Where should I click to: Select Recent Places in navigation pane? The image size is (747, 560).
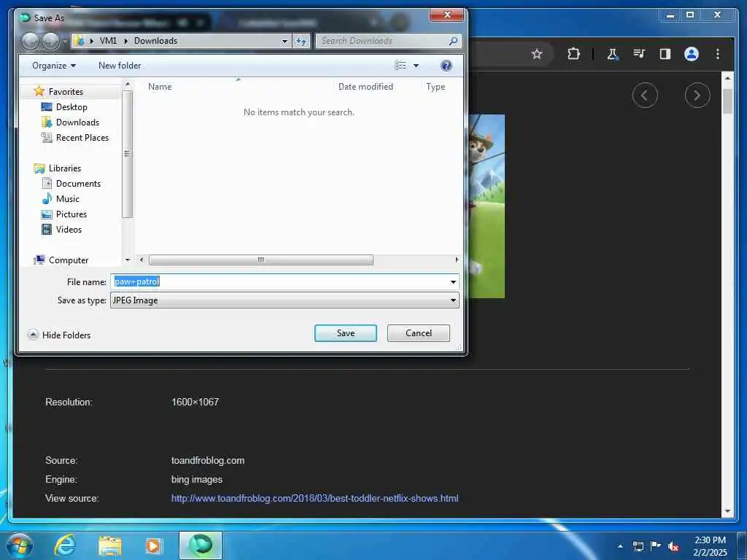click(x=82, y=138)
